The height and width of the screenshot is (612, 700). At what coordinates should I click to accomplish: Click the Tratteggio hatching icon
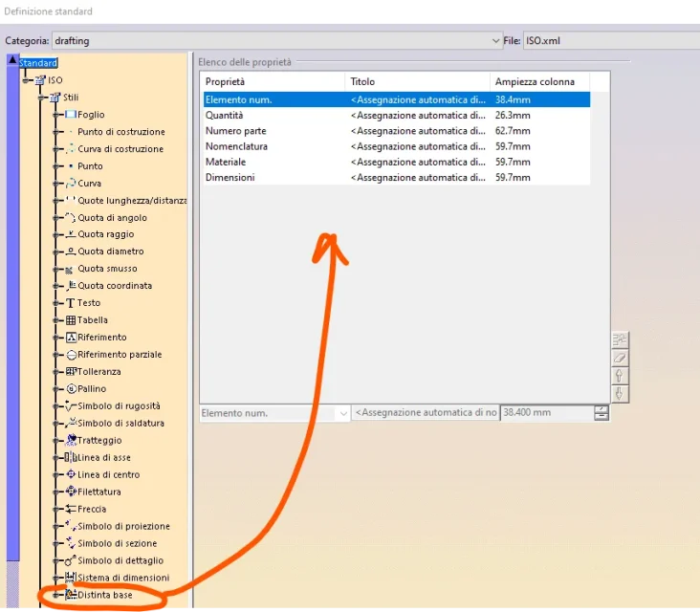pyautogui.click(x=71, y=441)
